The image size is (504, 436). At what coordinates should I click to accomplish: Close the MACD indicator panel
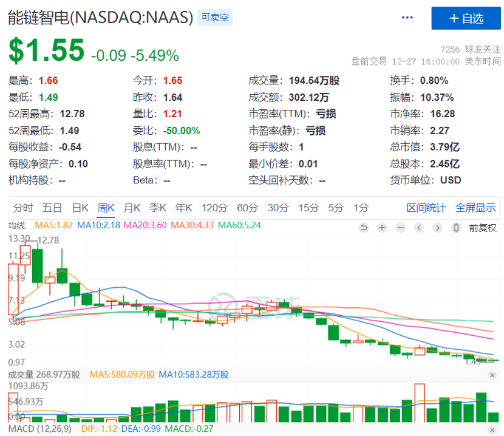(492, 430)
